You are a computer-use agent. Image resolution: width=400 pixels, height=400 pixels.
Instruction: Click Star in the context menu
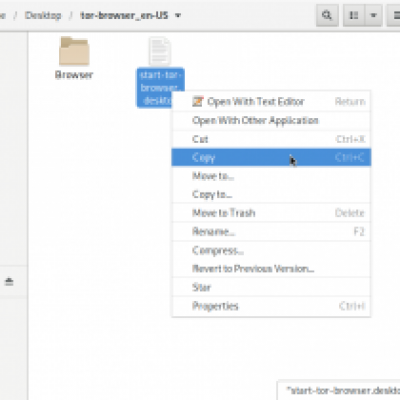coord(271,287)
